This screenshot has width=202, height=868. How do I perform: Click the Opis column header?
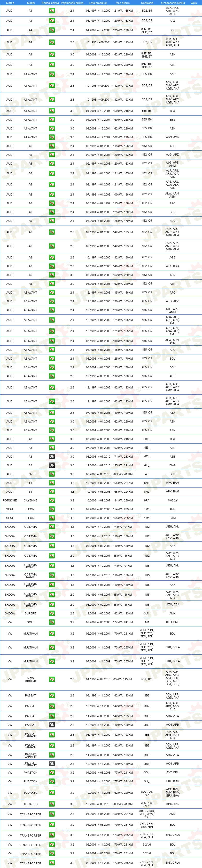coord(193,3)
